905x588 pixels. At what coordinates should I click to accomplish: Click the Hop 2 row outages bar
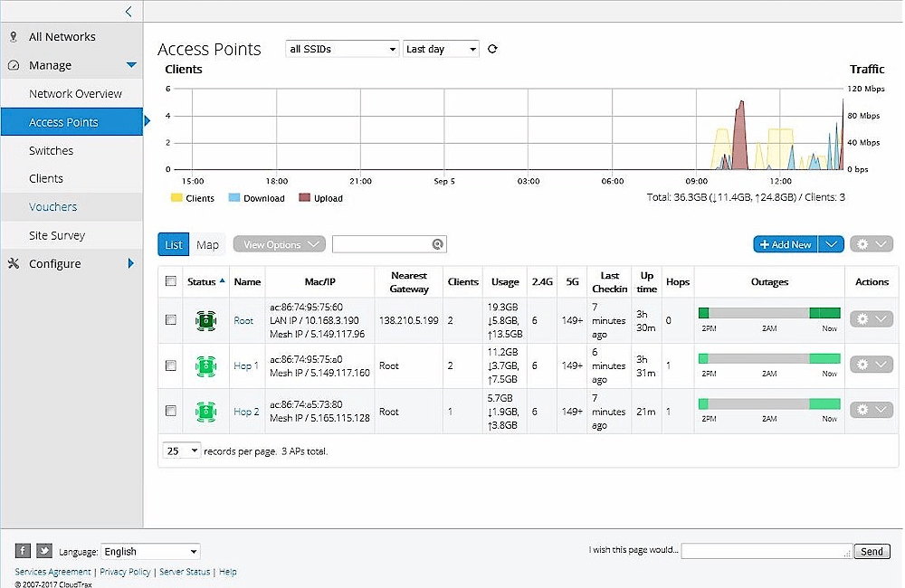tap(768, 403)
